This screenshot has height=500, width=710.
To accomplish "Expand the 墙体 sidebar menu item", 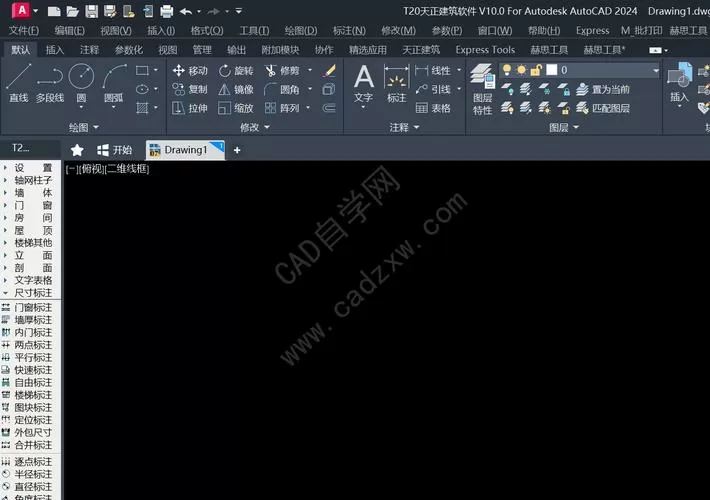I will point(31,192).
